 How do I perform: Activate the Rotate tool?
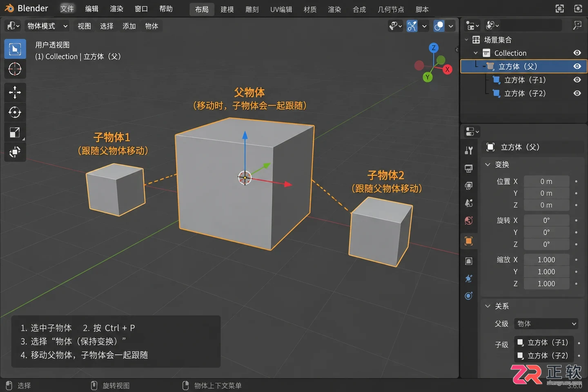(15, 112)
